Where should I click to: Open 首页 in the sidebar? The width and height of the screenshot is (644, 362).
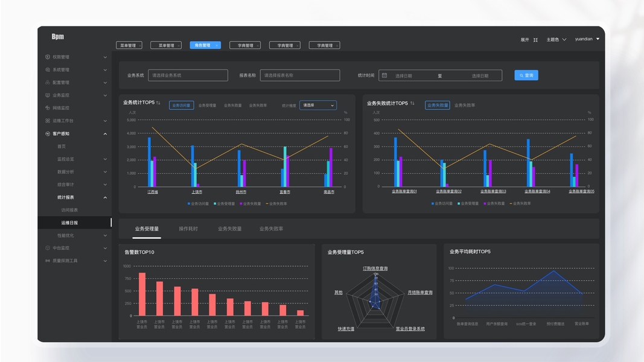coord(61,147)
